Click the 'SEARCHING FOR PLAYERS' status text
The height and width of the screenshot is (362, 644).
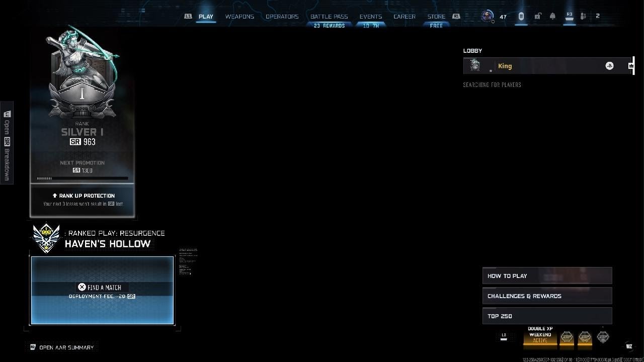click(x=492, y=85)
